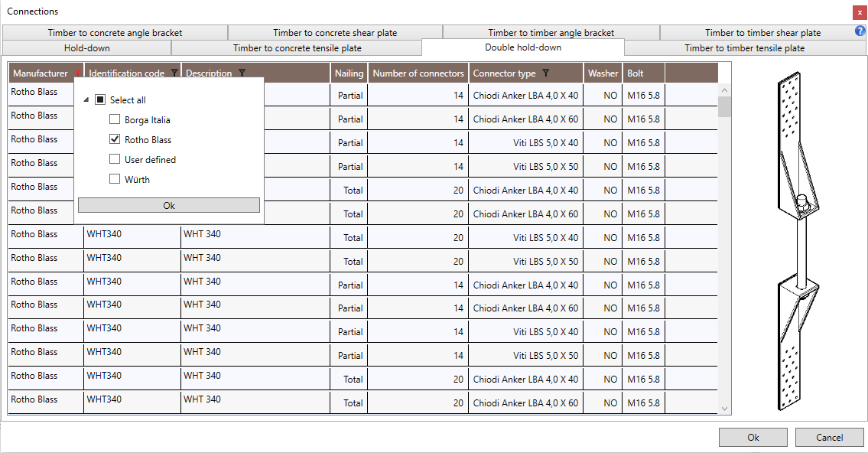Select the Double hold-down tab
The width and height of the screenshot is (868, 453).
point(523,47)
